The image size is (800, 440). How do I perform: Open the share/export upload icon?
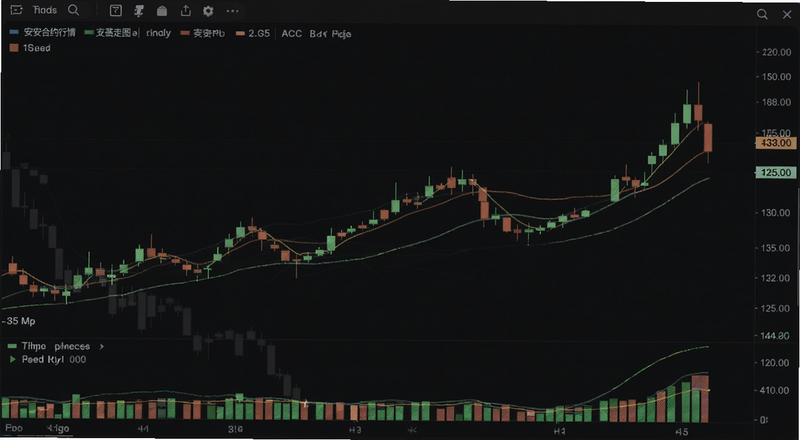[x=186, y=11]
